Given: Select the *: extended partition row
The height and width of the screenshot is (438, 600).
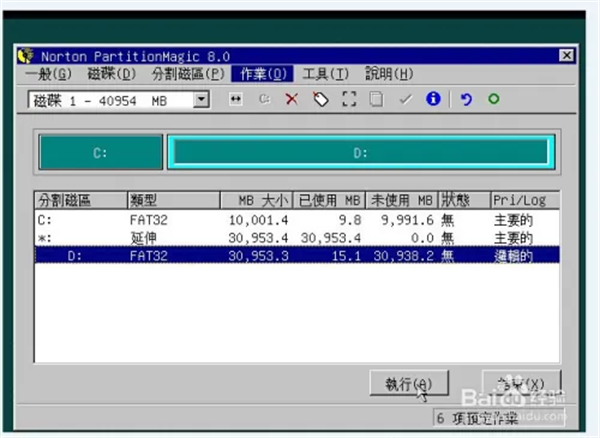Looking at the screenshot, I should [297, 238].
